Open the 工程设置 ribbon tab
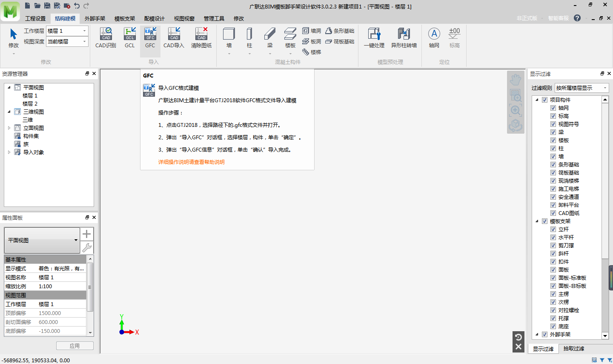Screen dimensions: 613x364 35,18
